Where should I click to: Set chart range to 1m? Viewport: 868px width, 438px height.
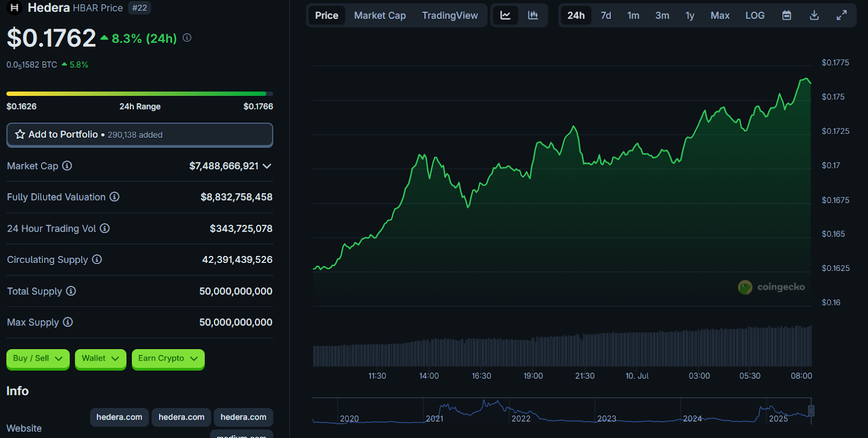(x=633, y=15)
